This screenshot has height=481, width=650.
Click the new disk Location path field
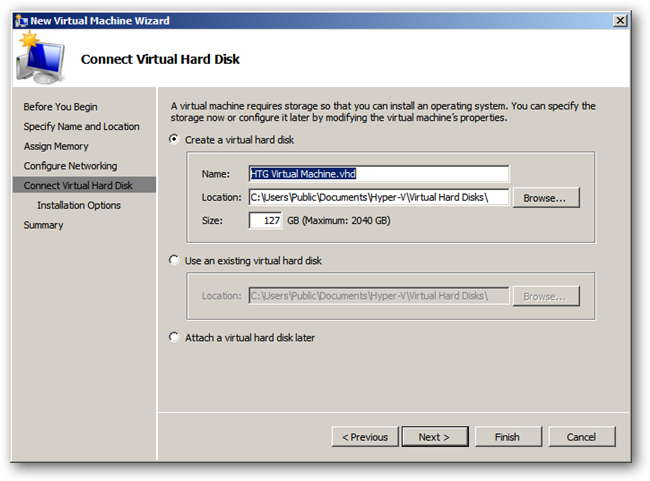[x=379, y=197]
